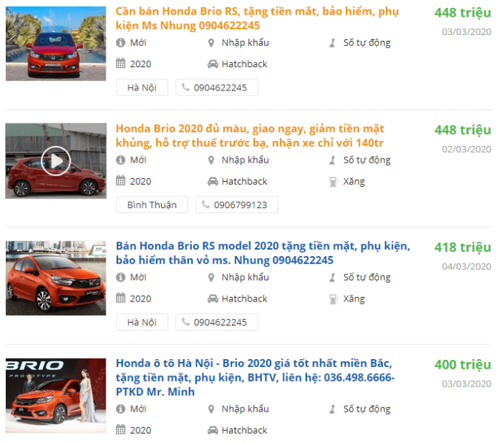Click the location pin icon in the first listing
The image size is (504, 443).
coord(212,43)
